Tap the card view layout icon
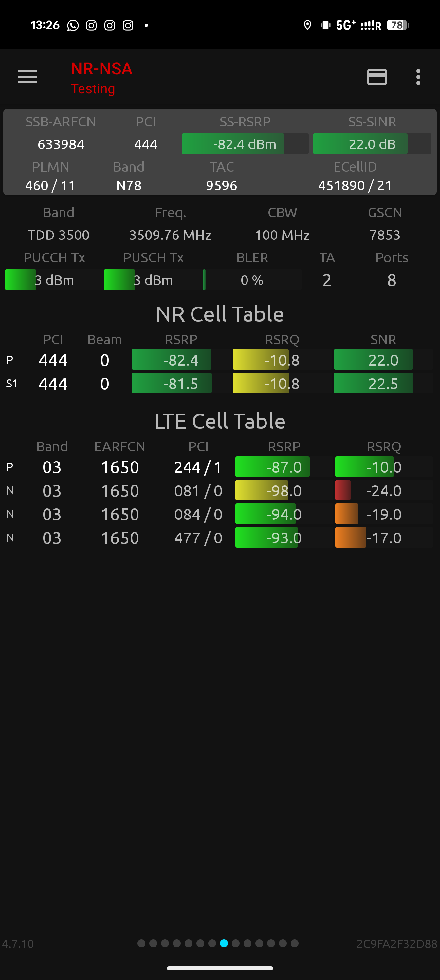This screenshot has height=980, width=440. point(376,77)
